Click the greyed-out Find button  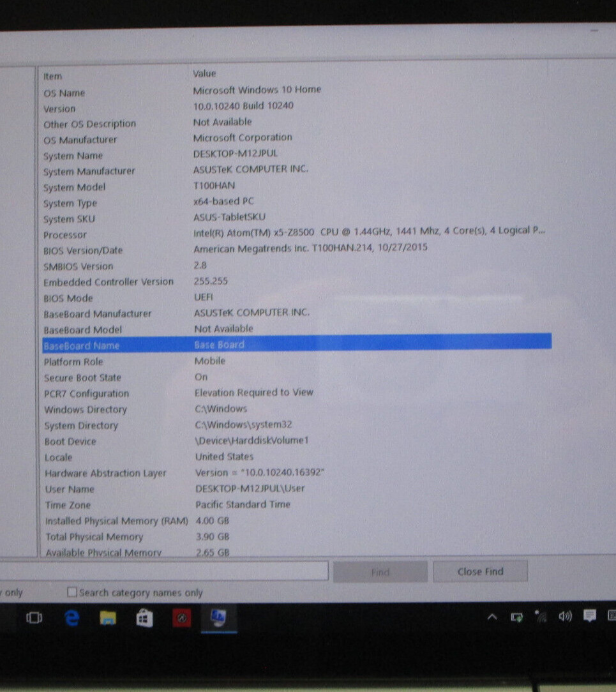(x=380, y=572)
